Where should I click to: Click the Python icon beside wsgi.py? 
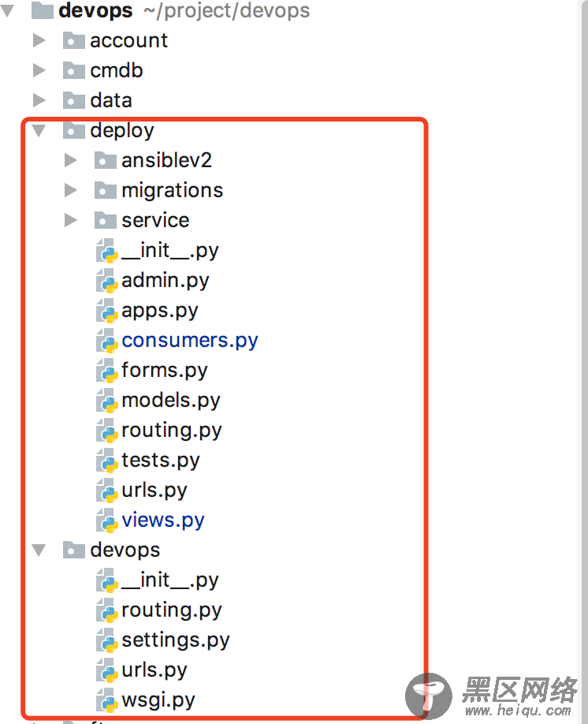click(x=106, y=700)
